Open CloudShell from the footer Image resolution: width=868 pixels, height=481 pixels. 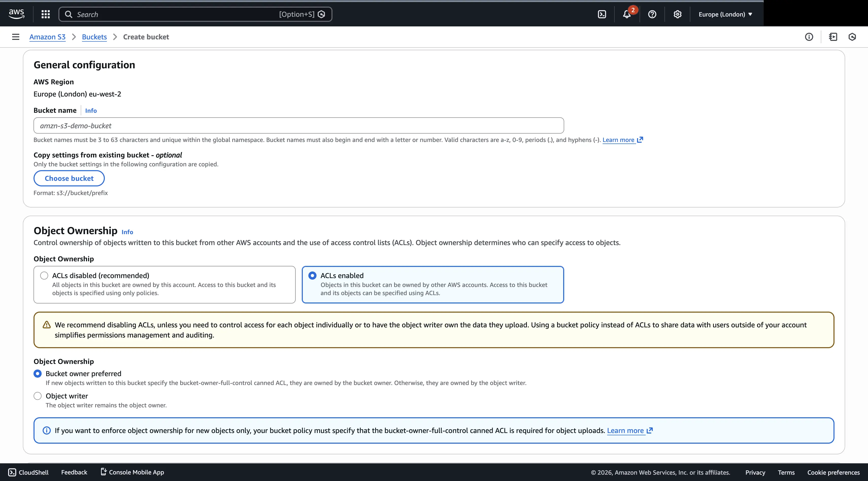pos(28,472)
